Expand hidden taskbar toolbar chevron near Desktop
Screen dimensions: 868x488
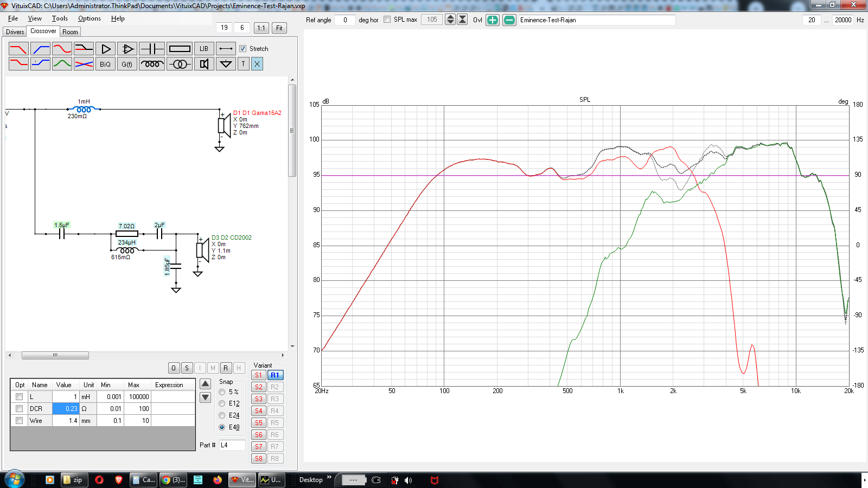click(x=329, y=478)
